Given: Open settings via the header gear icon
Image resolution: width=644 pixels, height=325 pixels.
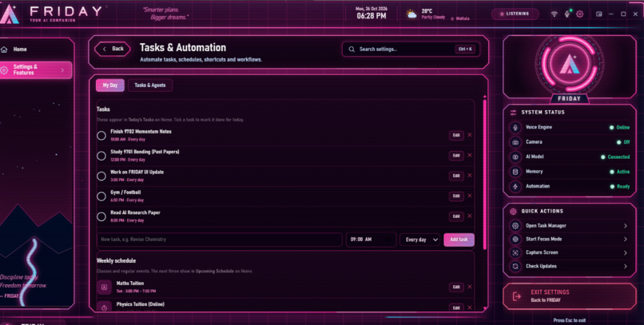Looking at the screenshot, I should pyautogui.click(x=579, y=14).
